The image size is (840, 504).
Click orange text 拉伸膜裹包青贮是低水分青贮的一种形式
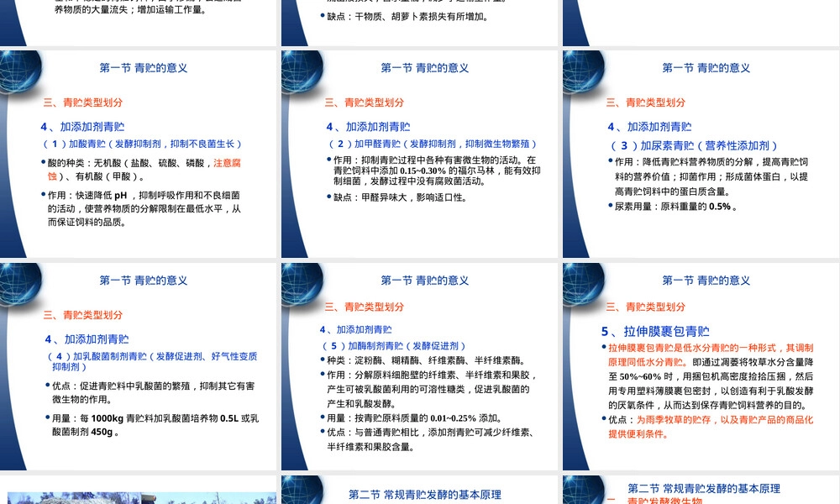tap(711, 354)
